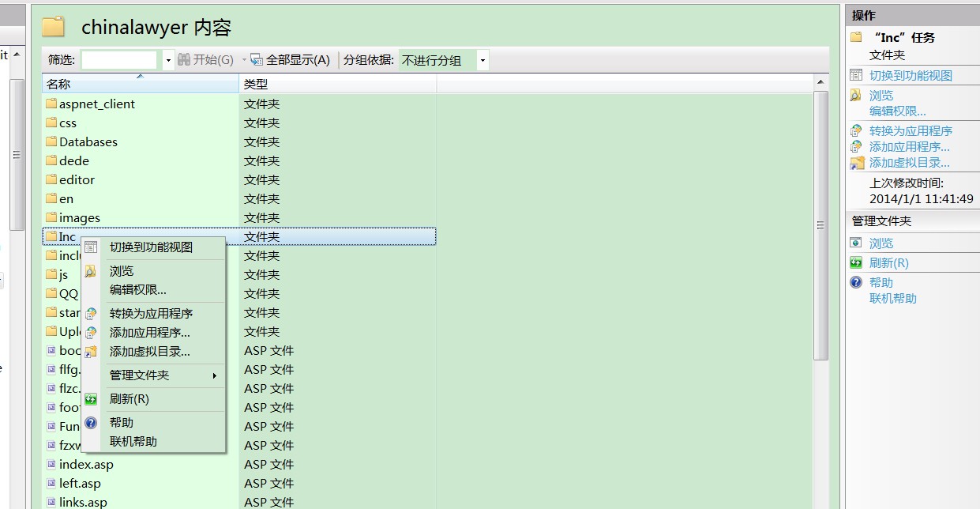This screenshot has height=509, width=980.
Task: Click 切换到功能视图 link in actions pane
Action: 911,75
